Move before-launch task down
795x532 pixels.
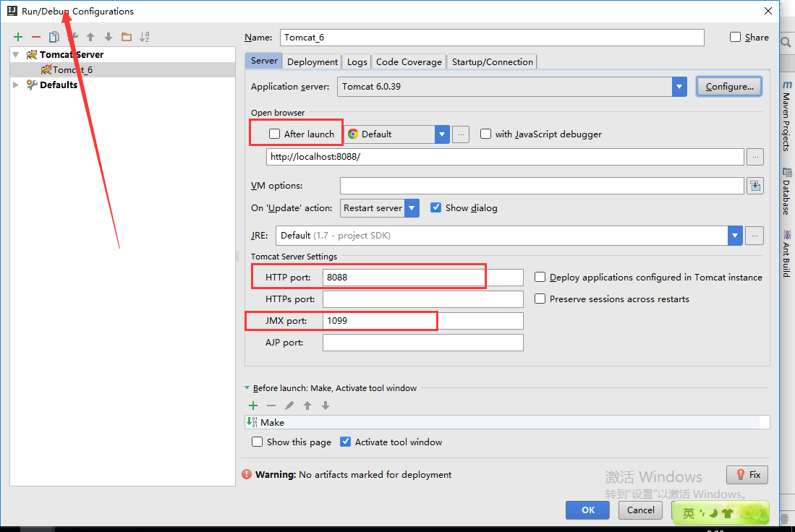(326, 406)
